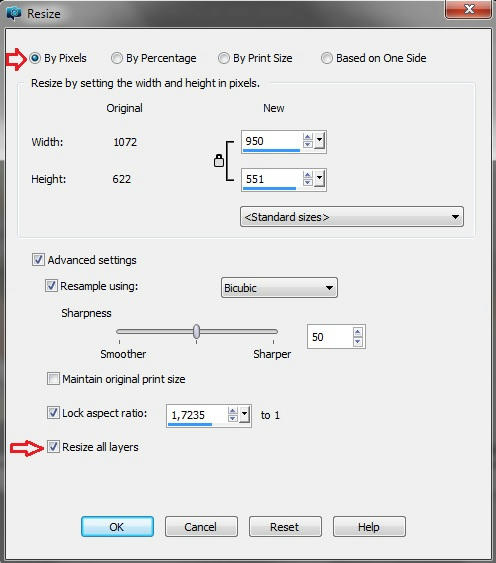Increase sharpness value with up arrow
Image resolution: width=496 pixels, height=563 pixels.
tap(357, 332)
